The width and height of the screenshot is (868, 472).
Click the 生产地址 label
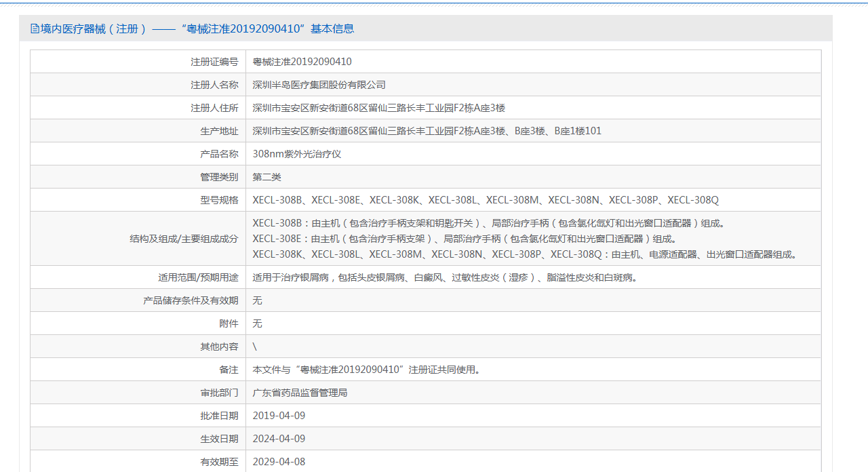219,131
